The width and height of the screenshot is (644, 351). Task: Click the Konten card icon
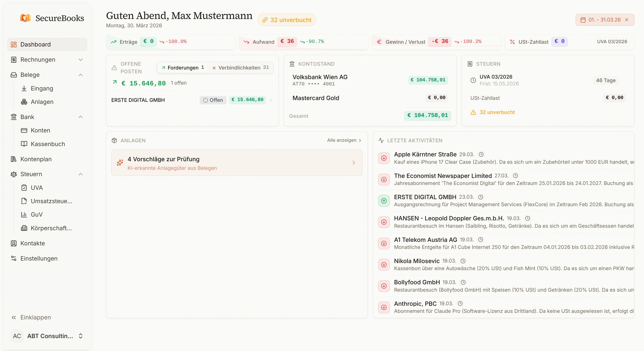[x=24, y=130]
